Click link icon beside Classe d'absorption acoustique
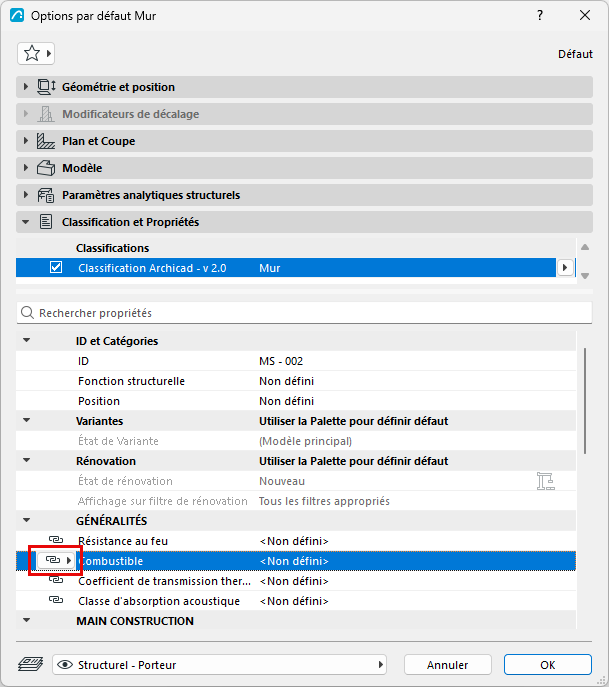The image size is (609, 687). [x=56, y=600]
